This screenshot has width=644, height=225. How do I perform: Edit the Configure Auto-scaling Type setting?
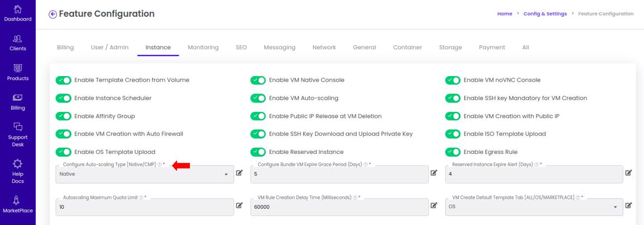click(240, 173)
